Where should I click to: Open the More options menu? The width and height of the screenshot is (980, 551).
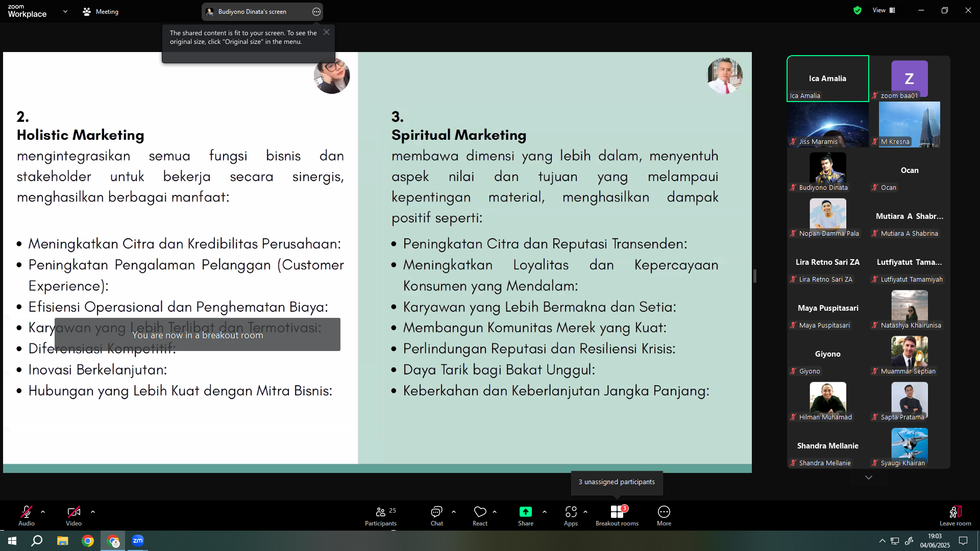[x=664, y=515]
